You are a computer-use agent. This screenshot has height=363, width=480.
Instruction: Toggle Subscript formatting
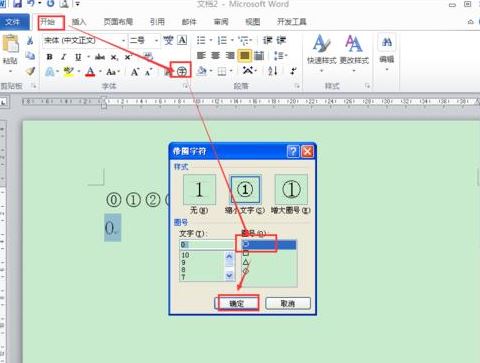(x=114, y=57)
